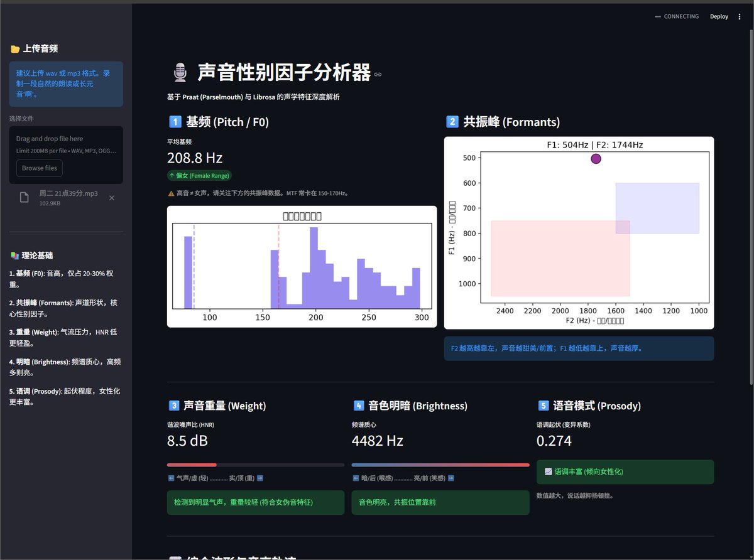
Task: Click the microphone icon in the title
Action: 180,73
